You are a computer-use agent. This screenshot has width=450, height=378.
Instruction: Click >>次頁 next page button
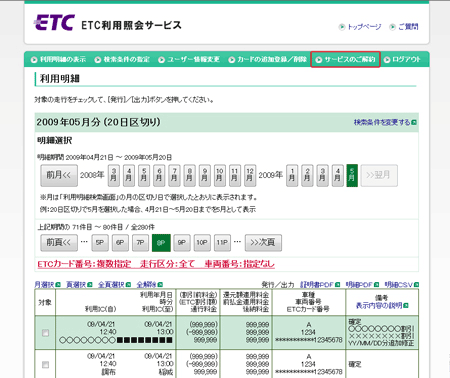[263, 243]
